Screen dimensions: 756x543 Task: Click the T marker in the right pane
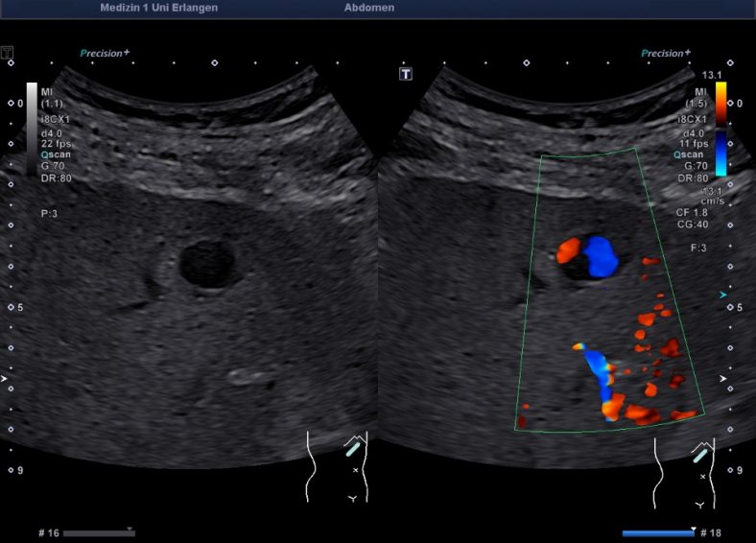point(406,74)
